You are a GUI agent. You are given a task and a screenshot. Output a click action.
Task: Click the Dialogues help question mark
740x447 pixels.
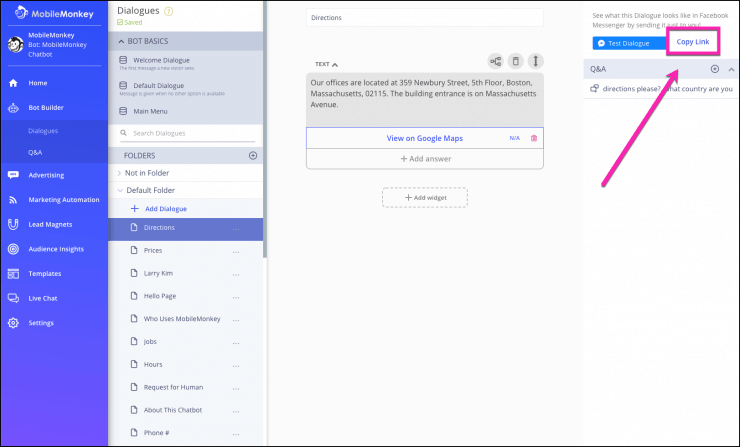[x=168, y=11]
